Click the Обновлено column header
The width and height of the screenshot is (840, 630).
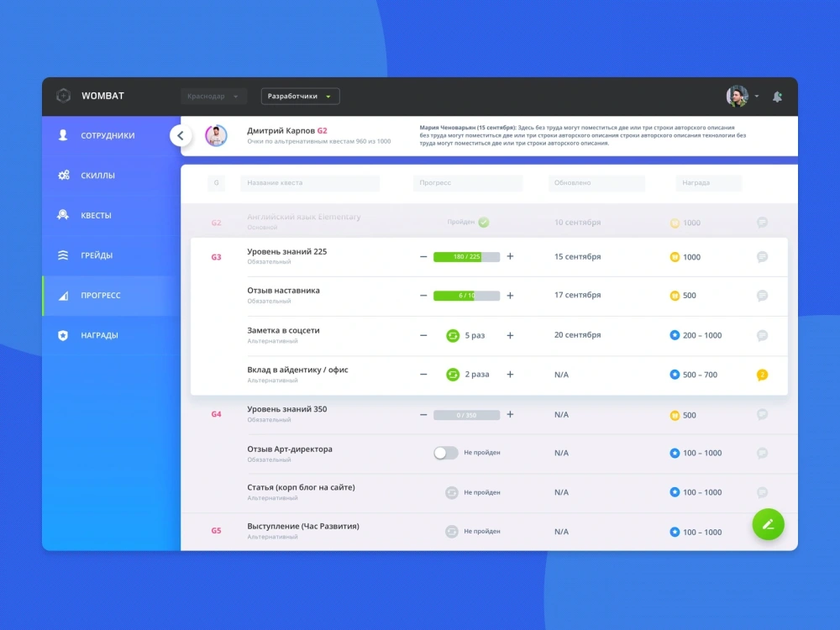click(x=596, y=182)
